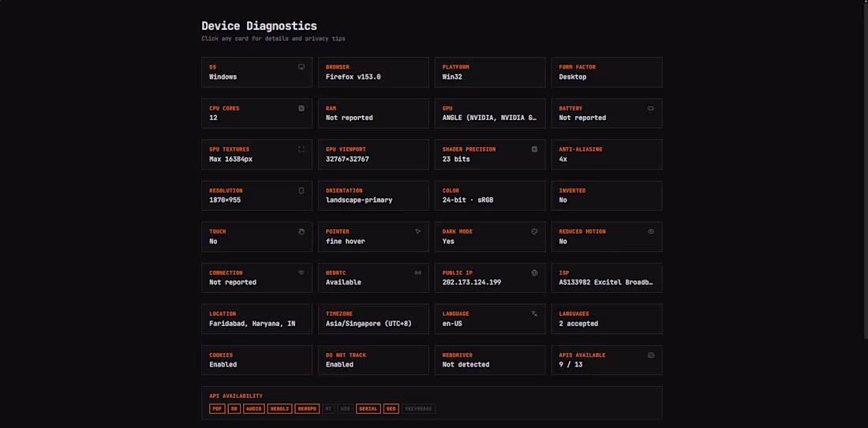Open the Do Not Track card
The height and width of the screenshot is (428, 868).
click(x=374, y=360)
